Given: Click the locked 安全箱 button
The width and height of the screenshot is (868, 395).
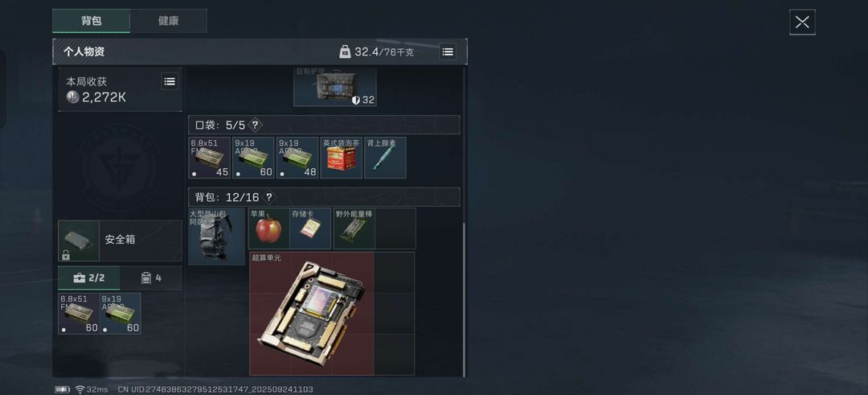Looking at the screenshot, I should [120, 241].
